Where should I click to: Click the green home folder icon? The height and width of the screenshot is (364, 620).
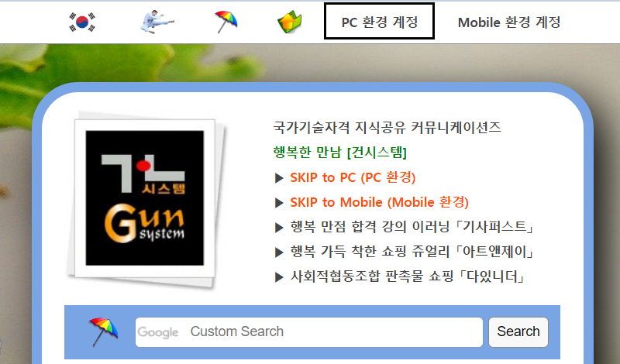[x=289, y=22]
